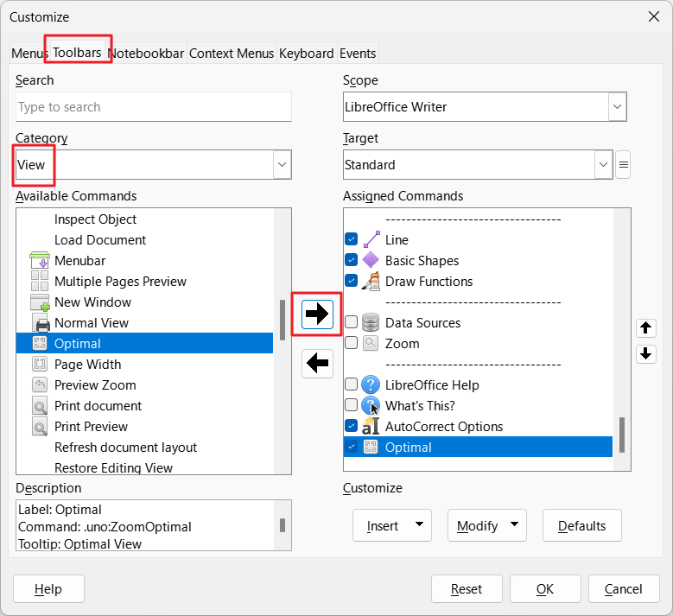Click the Description box scrollbar thumb
Screen dimensions: 673x616
[x=283, y=525]
